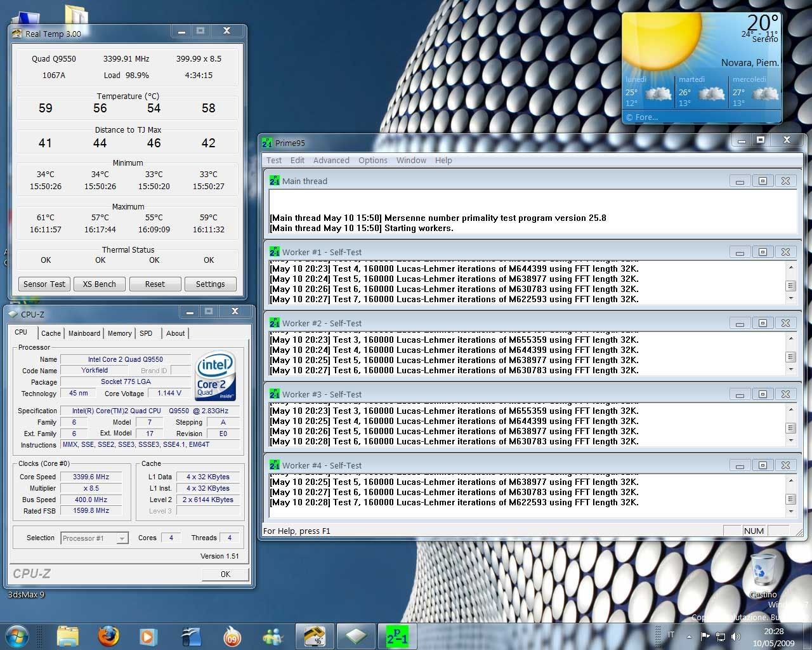
Task: Minimize the Main thread sub-window
Action: (740, 181)
